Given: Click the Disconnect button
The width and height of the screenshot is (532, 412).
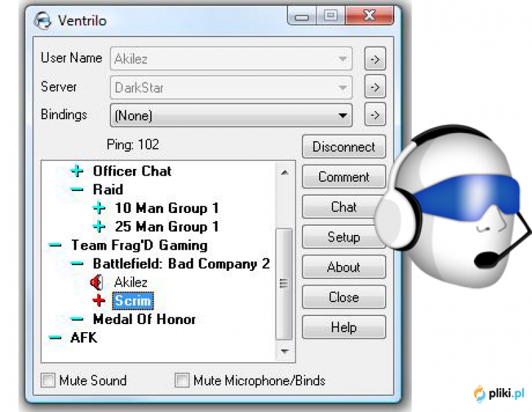Looking at the screenshot, I should (344, 146).
